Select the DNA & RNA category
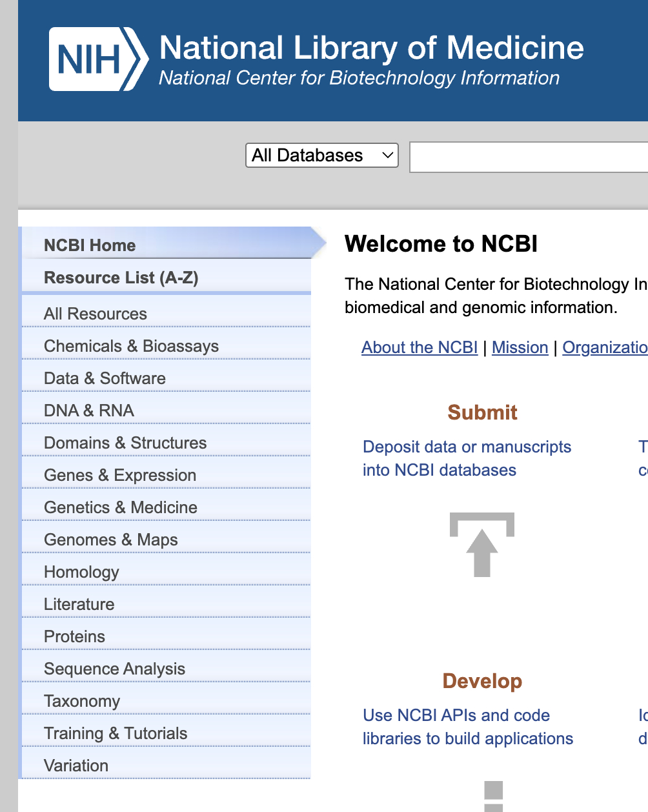 (89, 411)
